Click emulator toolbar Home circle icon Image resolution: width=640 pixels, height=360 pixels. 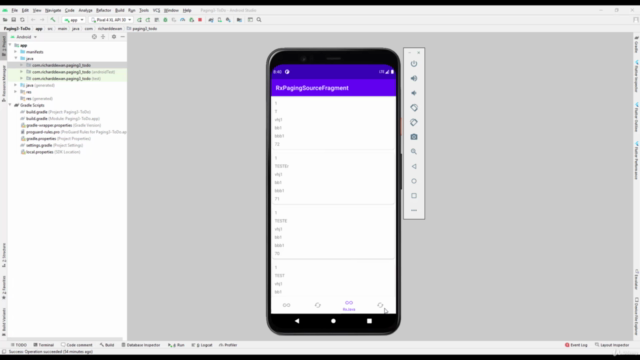[414, 181]
